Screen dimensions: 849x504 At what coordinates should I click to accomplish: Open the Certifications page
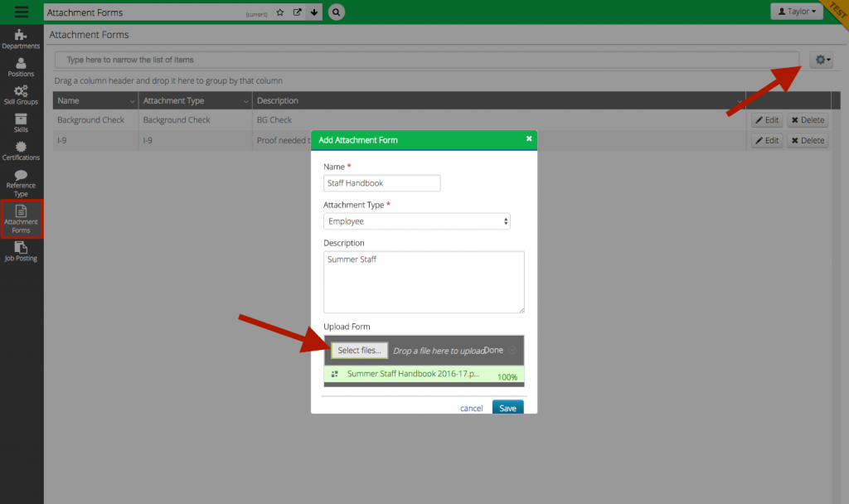(21, 153)
